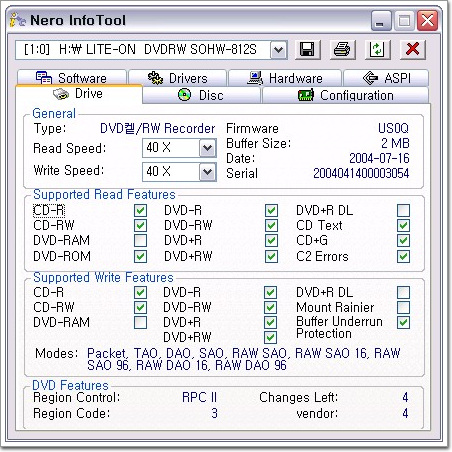Click the drive selection combo box text
This screenshot has height=452, width=452.
coord(140,50)
